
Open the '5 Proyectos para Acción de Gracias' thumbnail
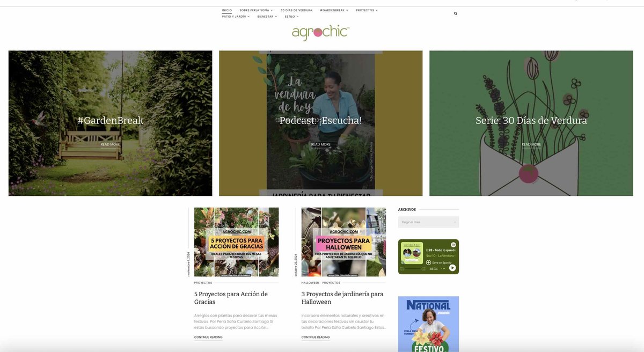click(x=236, y=241)
